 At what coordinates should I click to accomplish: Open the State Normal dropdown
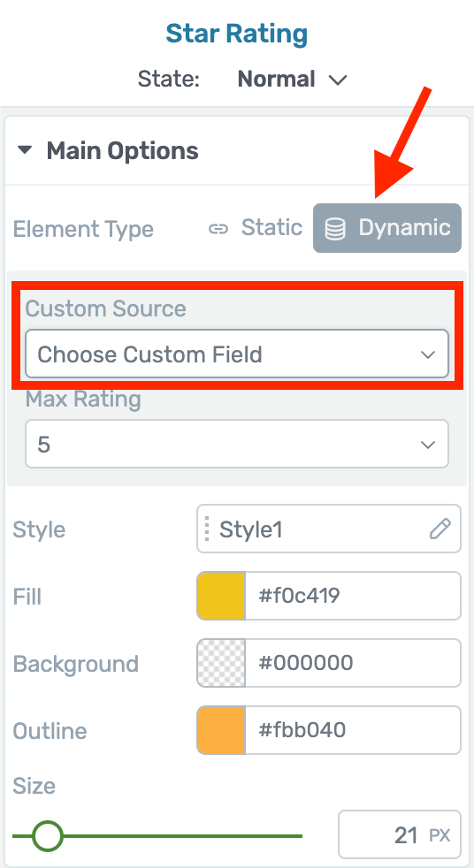pos(292,80)
